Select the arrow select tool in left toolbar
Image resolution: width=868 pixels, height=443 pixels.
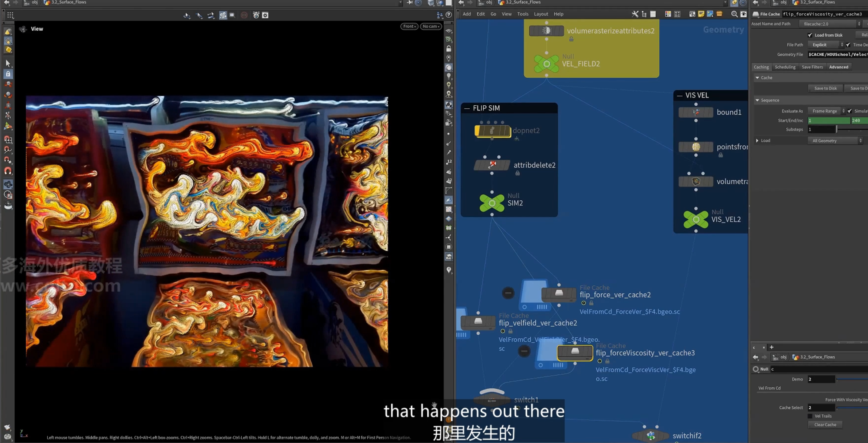tap(8, 63)
